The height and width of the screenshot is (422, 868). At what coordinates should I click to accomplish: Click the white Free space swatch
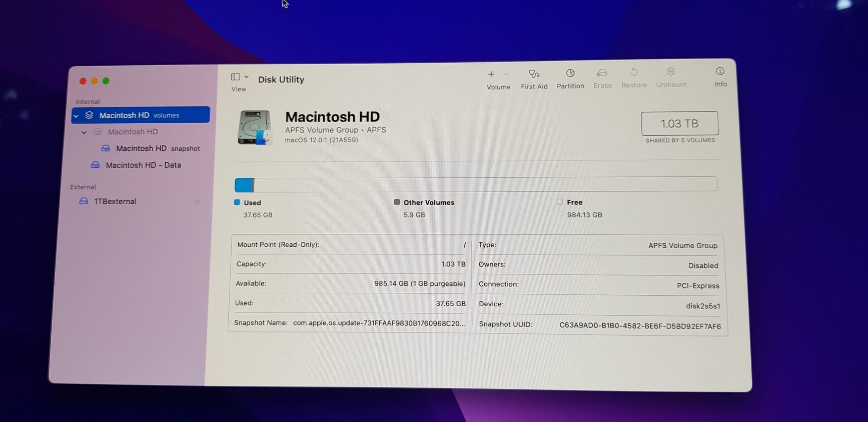[560, 202]
